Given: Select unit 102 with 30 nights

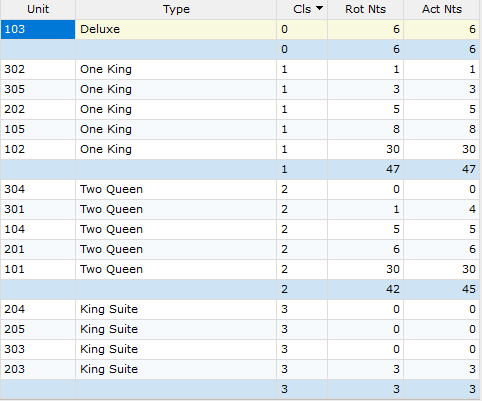Looking at the screenshot, I should pos(240,149).
